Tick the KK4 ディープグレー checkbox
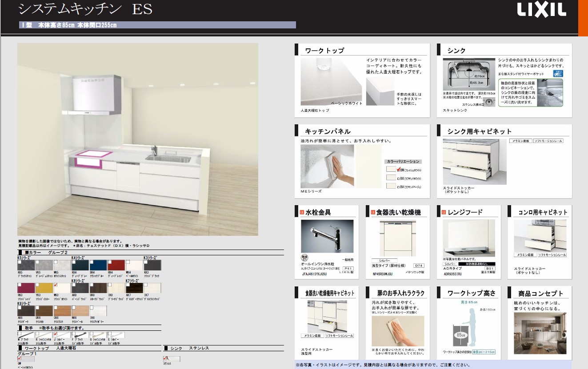The width and height of the screenshot is (588, 369). (x=73, y=262)
